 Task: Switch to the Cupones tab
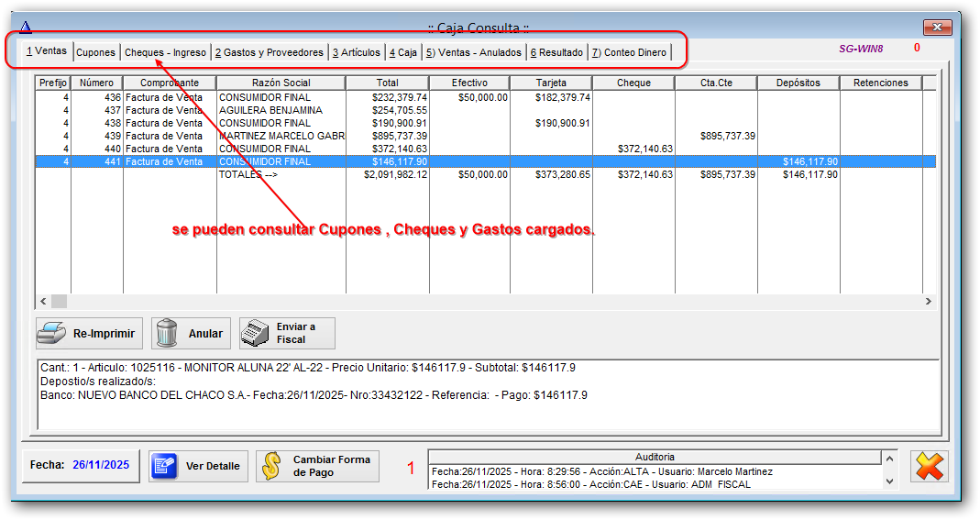click(95, 52)
